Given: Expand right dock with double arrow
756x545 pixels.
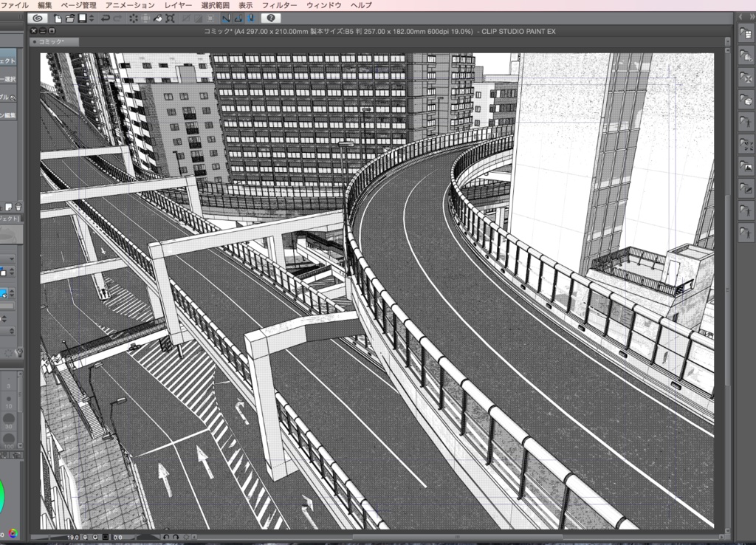Looking at the screenshot, I should 751,17.
